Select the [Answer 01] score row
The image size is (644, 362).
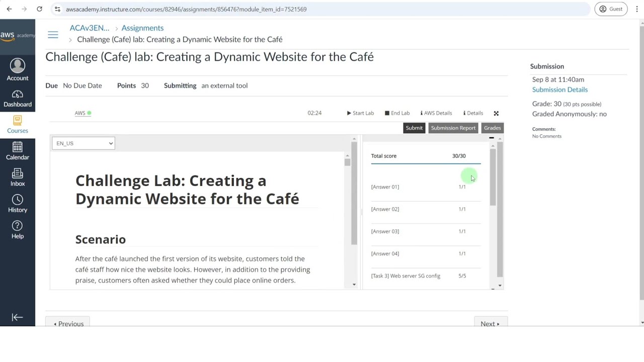coord(426,187)
